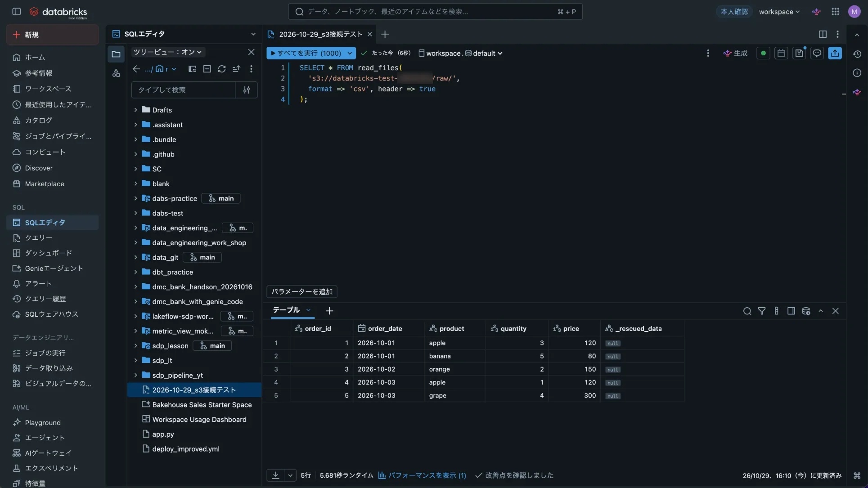Viewport: 868px width, 488px height.
Task: Search within the results table
Action: click(x=747, y=311)
